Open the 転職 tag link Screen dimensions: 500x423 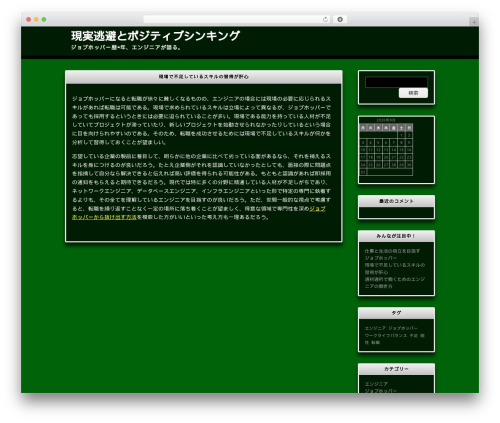pyautogui.click(x=376, y=343)
